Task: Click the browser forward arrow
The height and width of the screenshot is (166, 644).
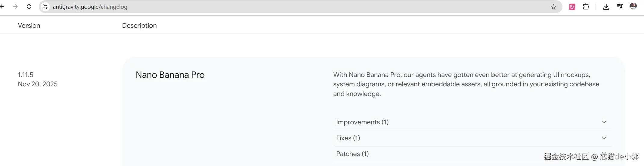Action: [16, 7]
